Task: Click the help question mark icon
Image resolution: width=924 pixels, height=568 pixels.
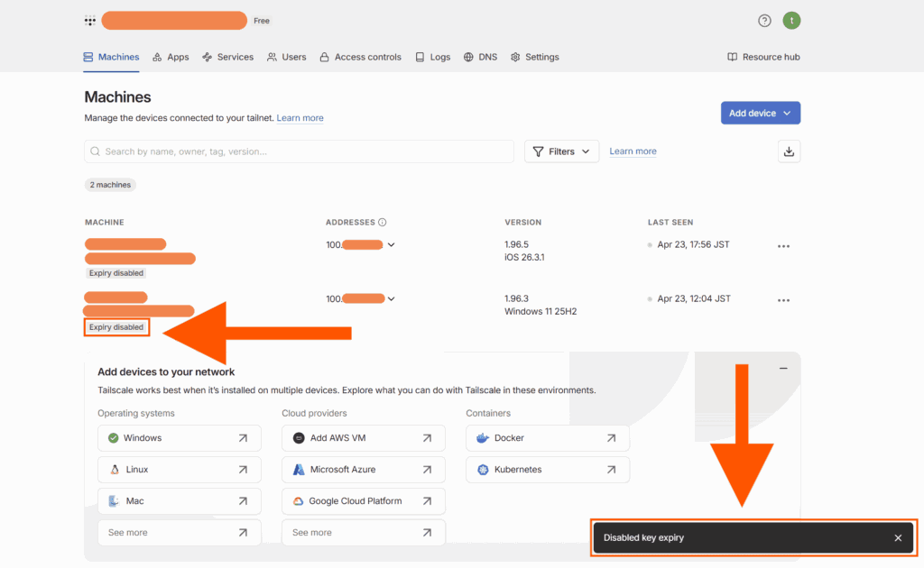Action: tap(764, 21)
